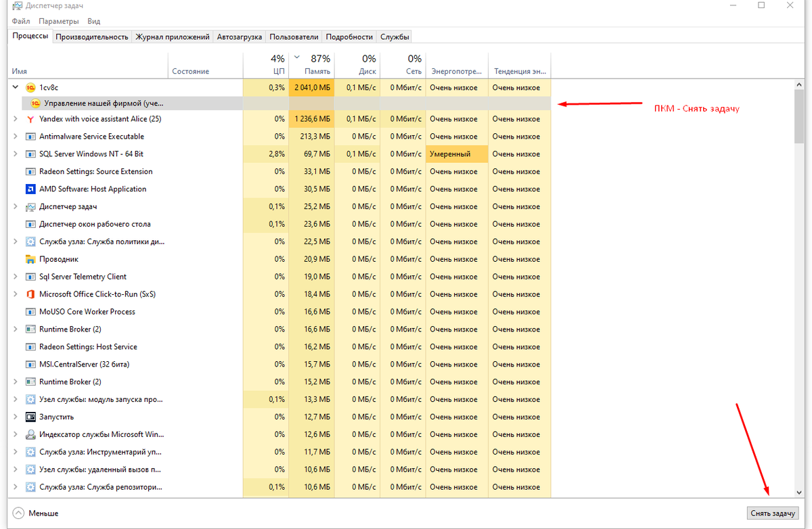Expand the Диспетчер задач process group

point(16,207)
